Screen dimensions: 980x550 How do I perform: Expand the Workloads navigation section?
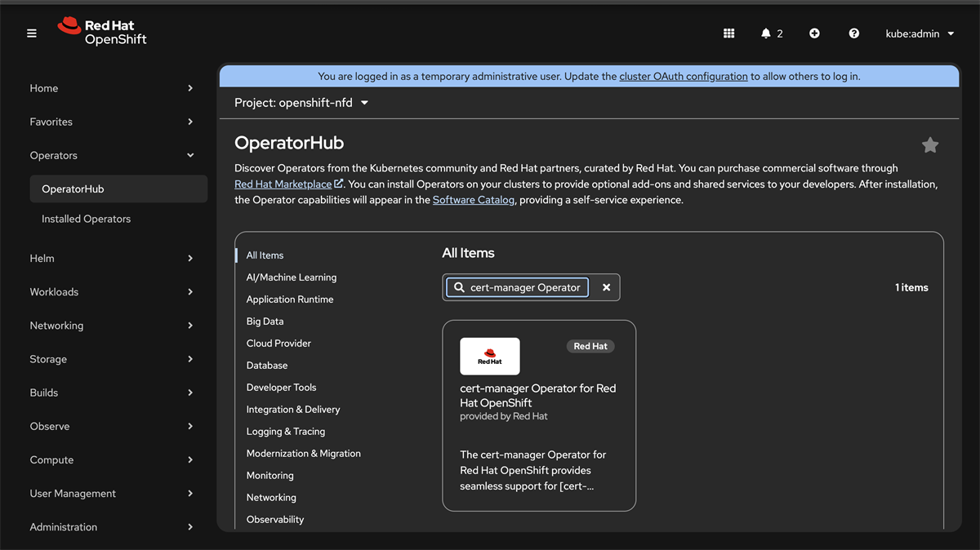point(111,291)
